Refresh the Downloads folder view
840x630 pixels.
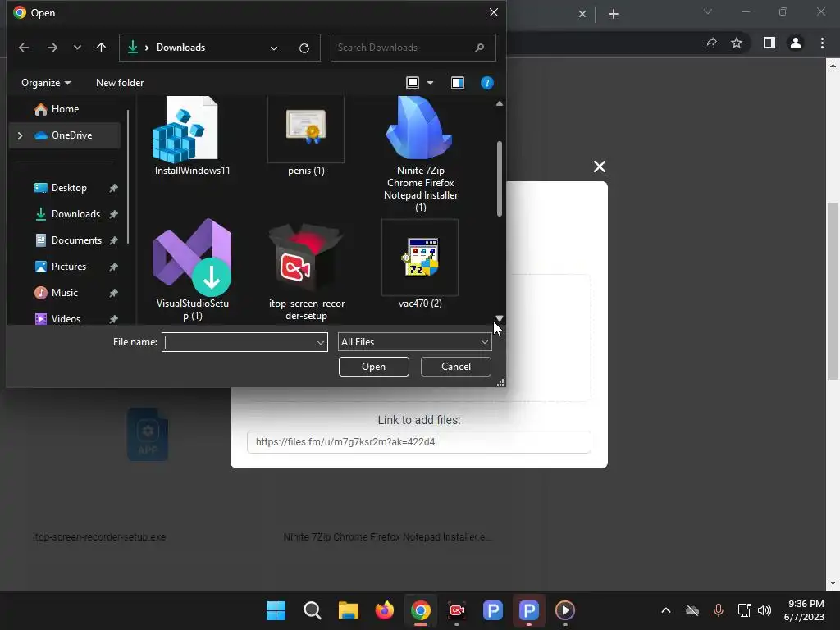point(304,48)
